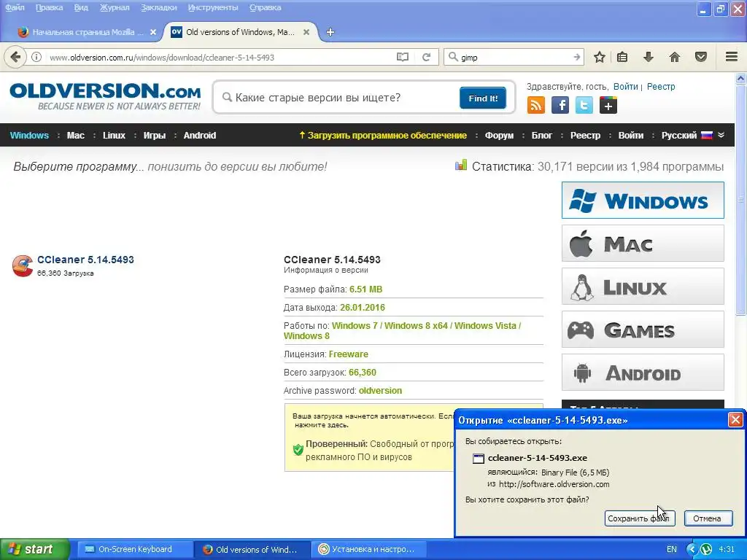Image resolution: width=747 pixels, height=560 pixels.
Task: Close the Old versions of Windows tab
Action: click(x=306, y=32)
